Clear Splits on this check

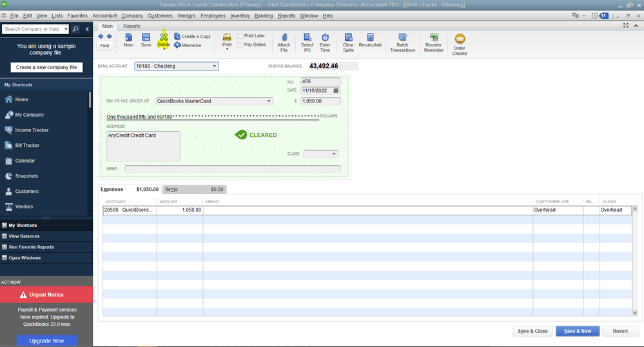pos(348,43)
